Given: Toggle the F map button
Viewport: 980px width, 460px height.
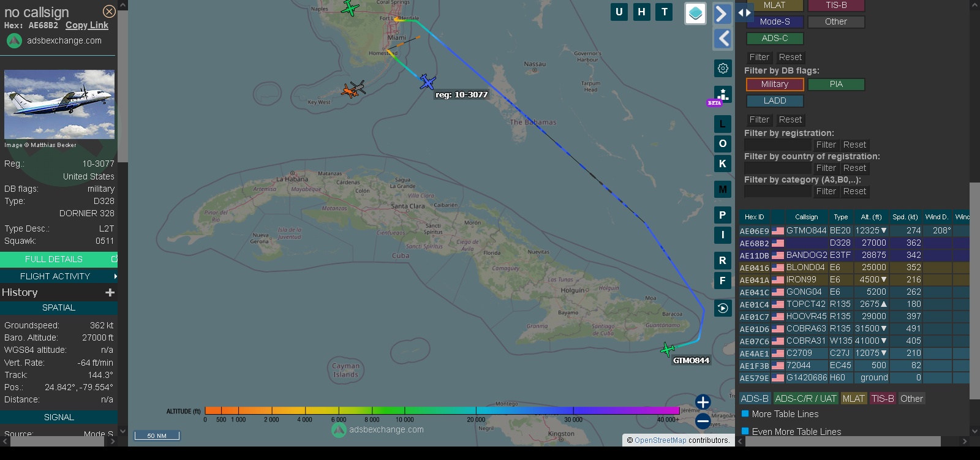Looking at the screenshot, I should coord(723,281).
